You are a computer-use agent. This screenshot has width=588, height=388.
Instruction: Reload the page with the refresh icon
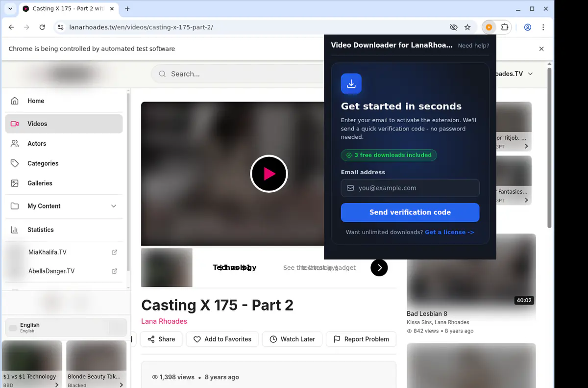[x=42, y=27]
